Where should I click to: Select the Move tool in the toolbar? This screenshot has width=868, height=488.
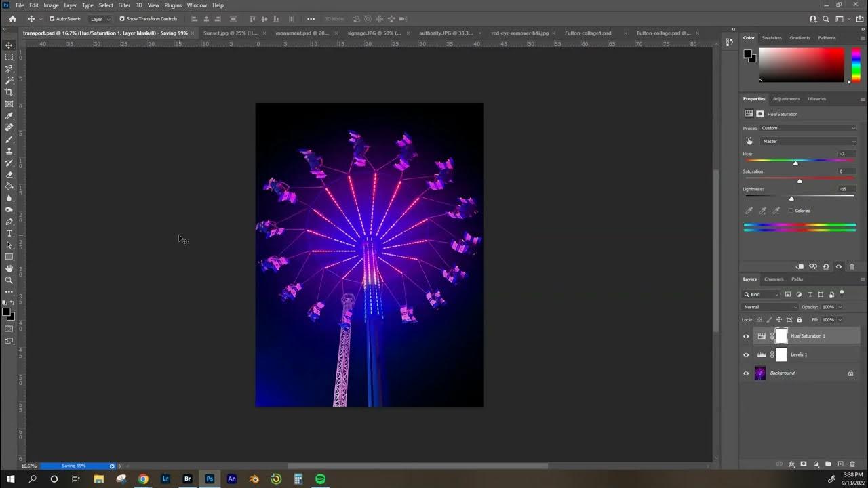(x=9, y=45)
